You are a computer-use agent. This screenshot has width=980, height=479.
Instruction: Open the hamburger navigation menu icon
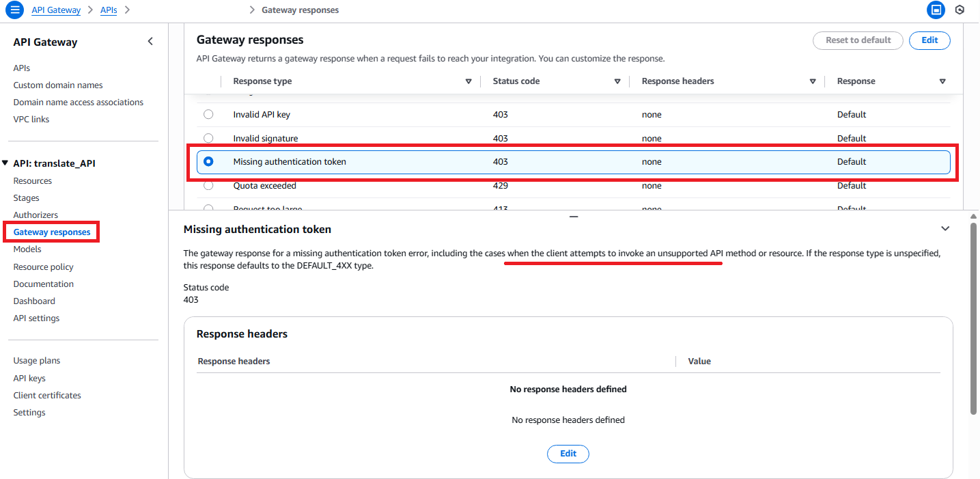(x=14, y=10)
